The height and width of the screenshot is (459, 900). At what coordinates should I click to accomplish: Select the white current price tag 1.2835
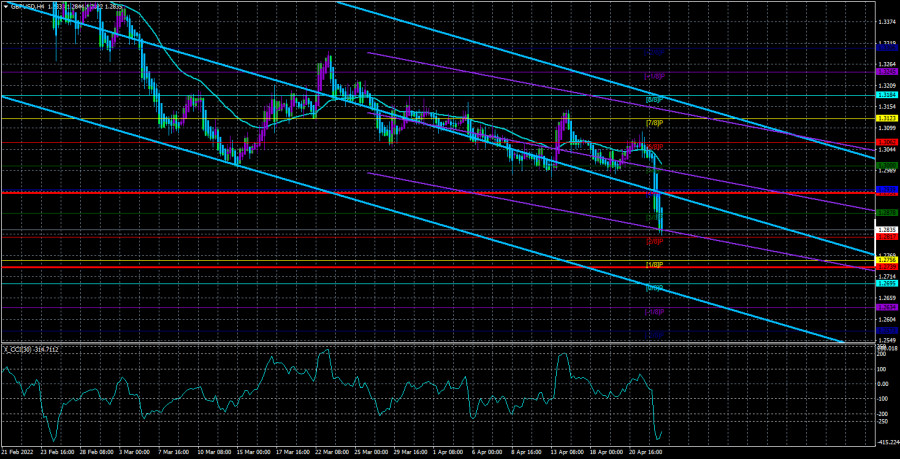pos(887,229)
